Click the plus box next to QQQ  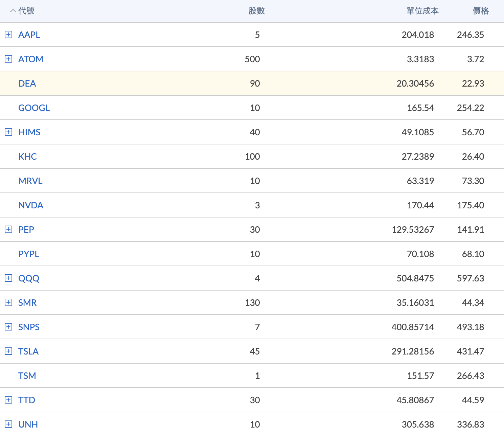(x=8, y=278)
